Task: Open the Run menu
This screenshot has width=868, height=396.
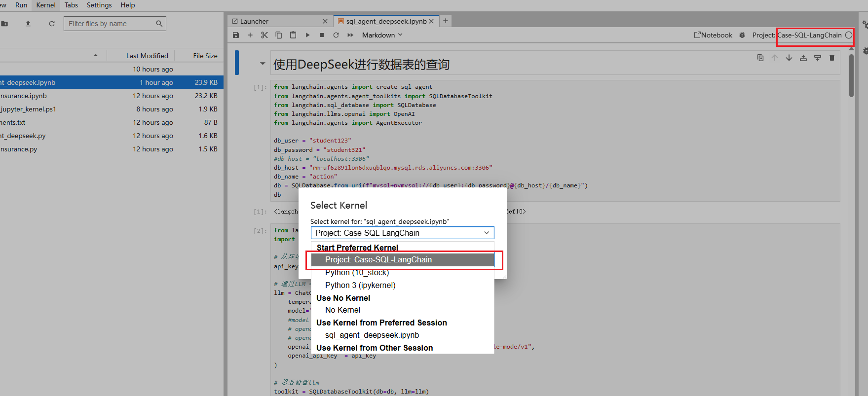Action: pos(21,5)
